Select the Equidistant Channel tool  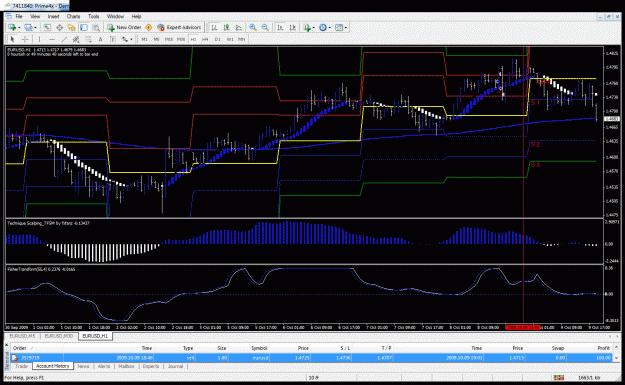click(76, 39)
